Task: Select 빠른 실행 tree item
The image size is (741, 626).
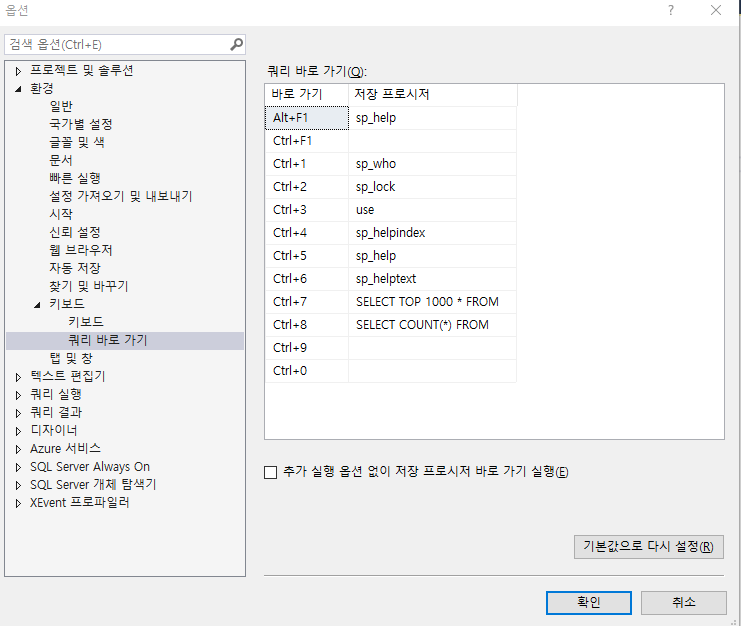Action: (75, 178)
